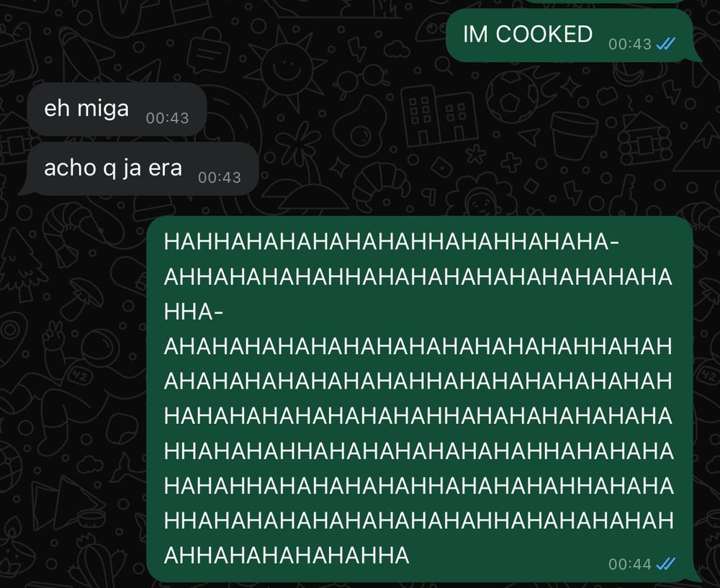
Task: Tap the timestamp beside acho q ja era
Action: [220, 177]
